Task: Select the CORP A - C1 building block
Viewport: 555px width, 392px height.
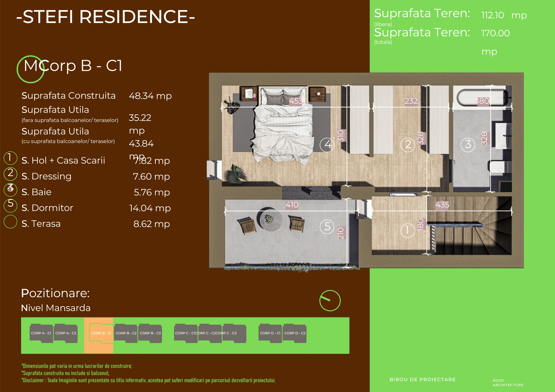Action: pos(41,333)
